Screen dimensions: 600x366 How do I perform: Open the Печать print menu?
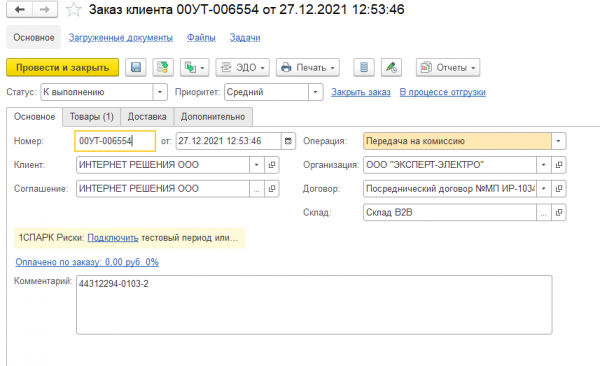[308, 67]
